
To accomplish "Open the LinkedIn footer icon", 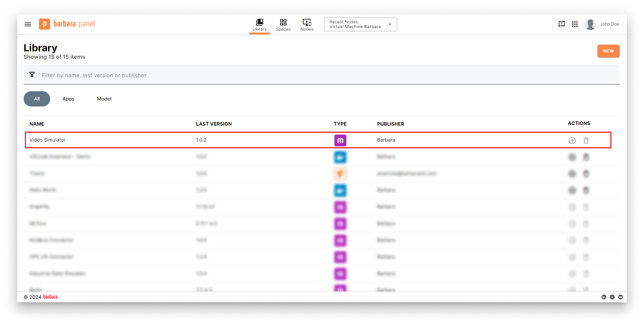I will [603, 297].
